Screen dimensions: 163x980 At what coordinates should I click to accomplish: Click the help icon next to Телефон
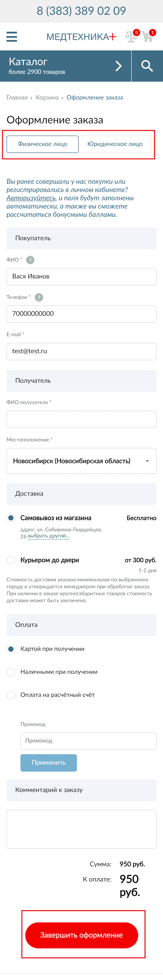[39, 297]
